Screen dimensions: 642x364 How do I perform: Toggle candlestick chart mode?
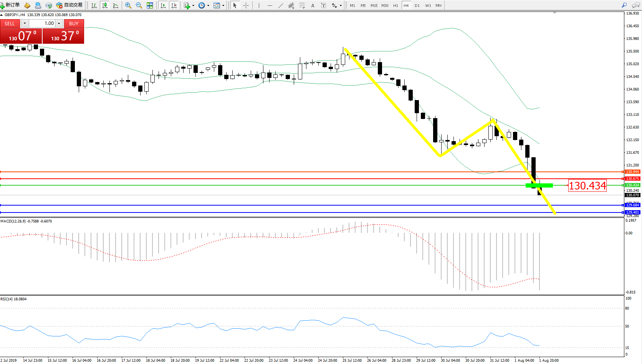[x=104, y=5]
